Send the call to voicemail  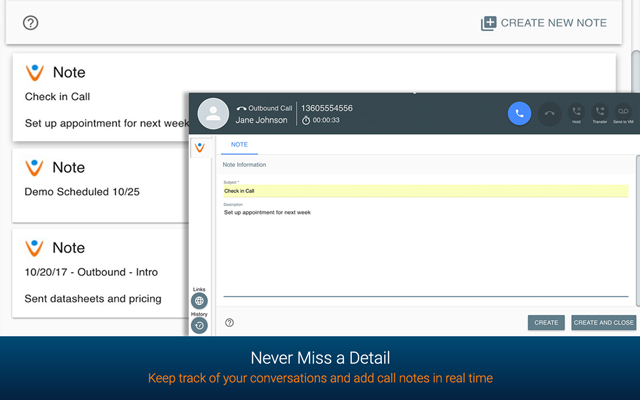click(623, 112)
